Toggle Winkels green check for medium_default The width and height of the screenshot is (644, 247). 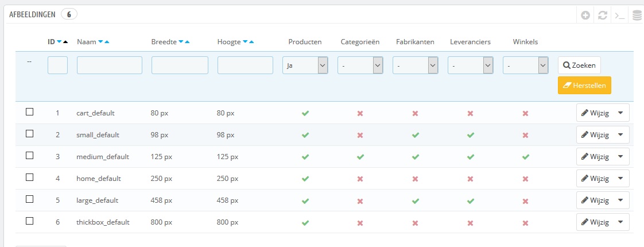(x=525, y=157)
